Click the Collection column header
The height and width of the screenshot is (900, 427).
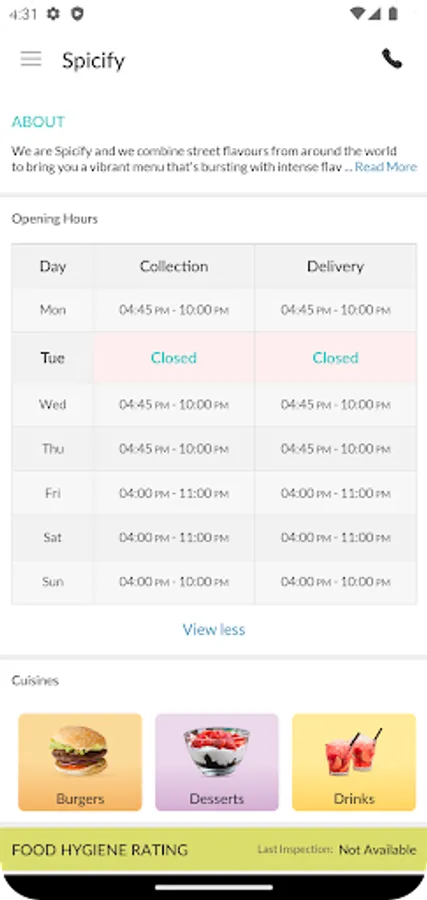[x=174, y=266]
